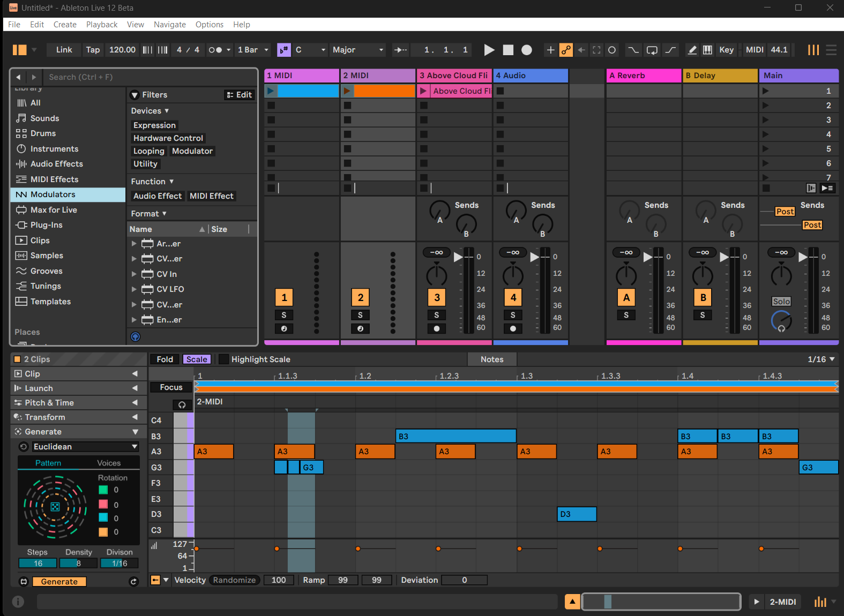Launch the clip in track 1 MIDI
Screen dimensions: 844x616
[x=271, y=91]
